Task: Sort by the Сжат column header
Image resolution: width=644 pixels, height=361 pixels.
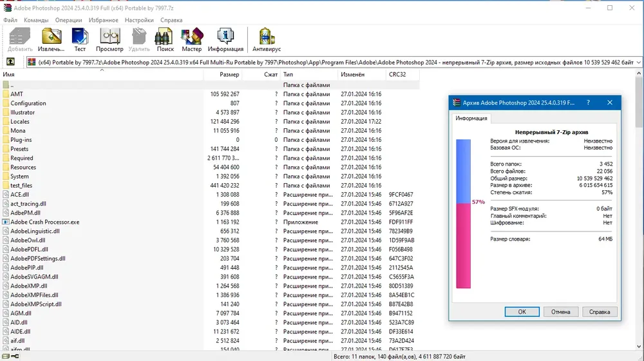Action: [261, 74]
